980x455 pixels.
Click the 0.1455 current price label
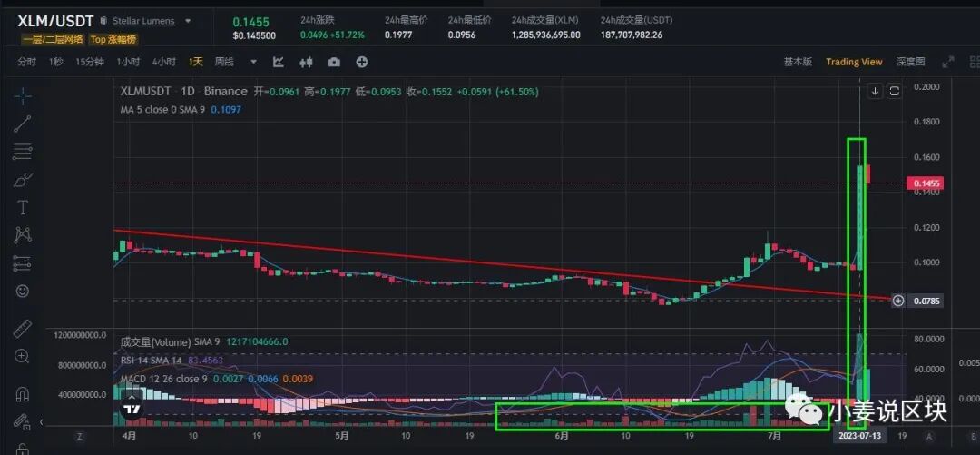click(x=925, y=183)
